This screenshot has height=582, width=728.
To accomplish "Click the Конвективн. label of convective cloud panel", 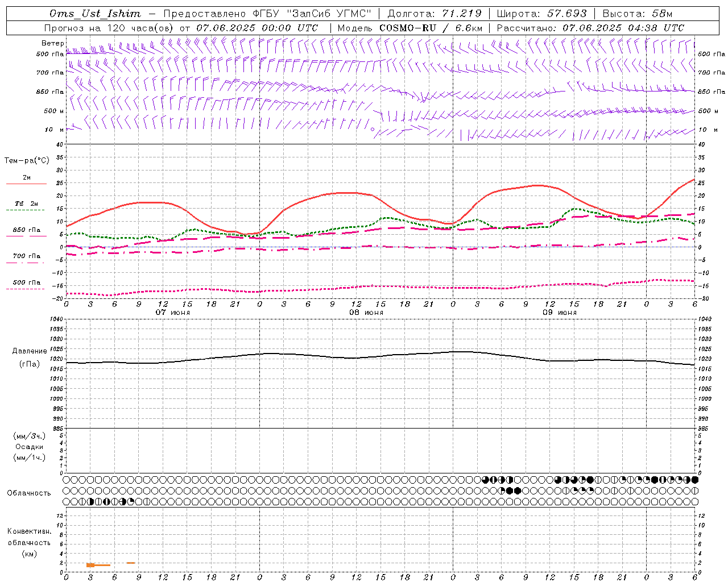I will point(29,531).
